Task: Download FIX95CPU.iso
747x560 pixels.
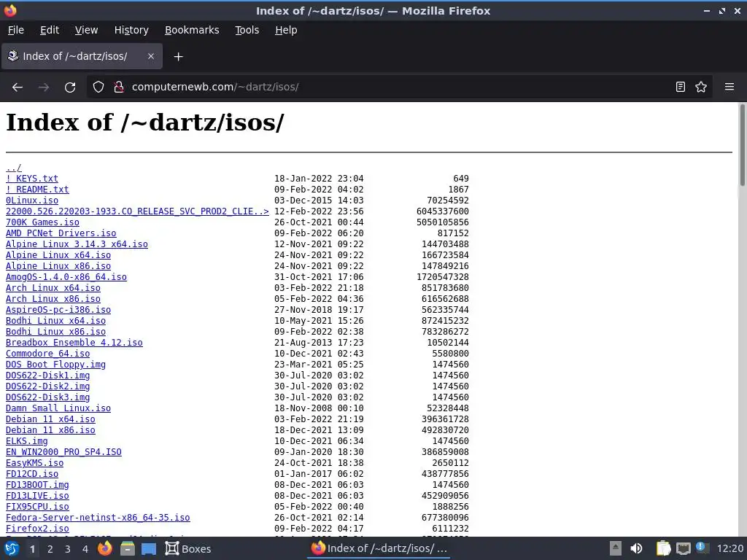Action: [37, 507]
